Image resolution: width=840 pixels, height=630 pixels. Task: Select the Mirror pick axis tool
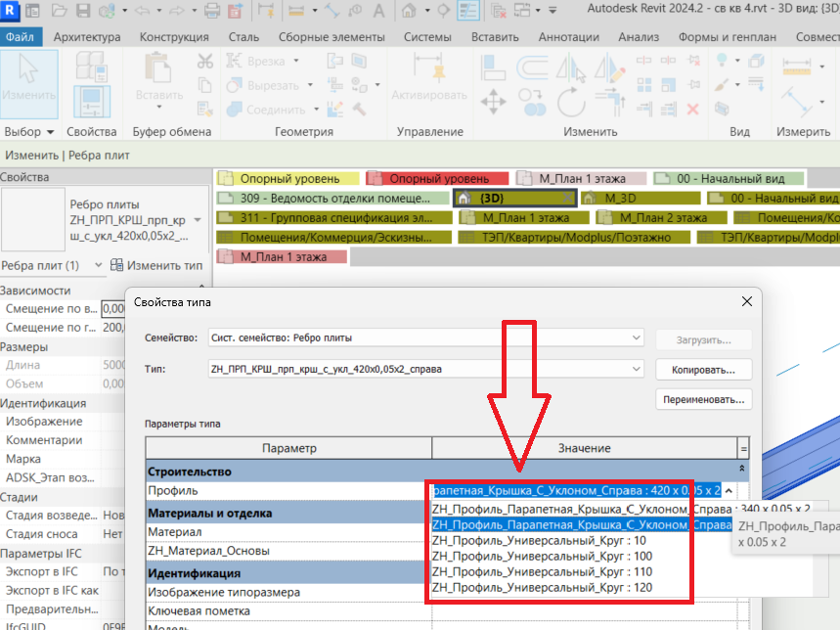tap(571, 67)
